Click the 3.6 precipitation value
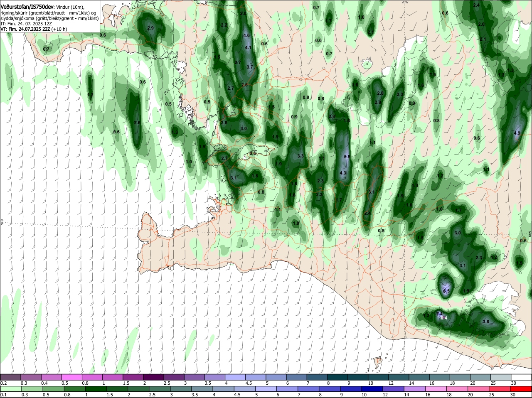This screenshot has height=398, width=532. [x=486, y=322]
